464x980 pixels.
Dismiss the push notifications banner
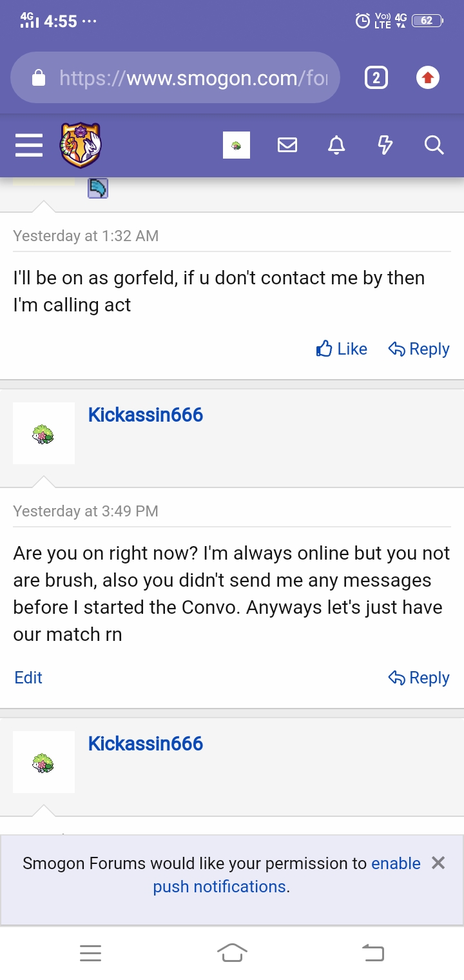tap(438, 863)
